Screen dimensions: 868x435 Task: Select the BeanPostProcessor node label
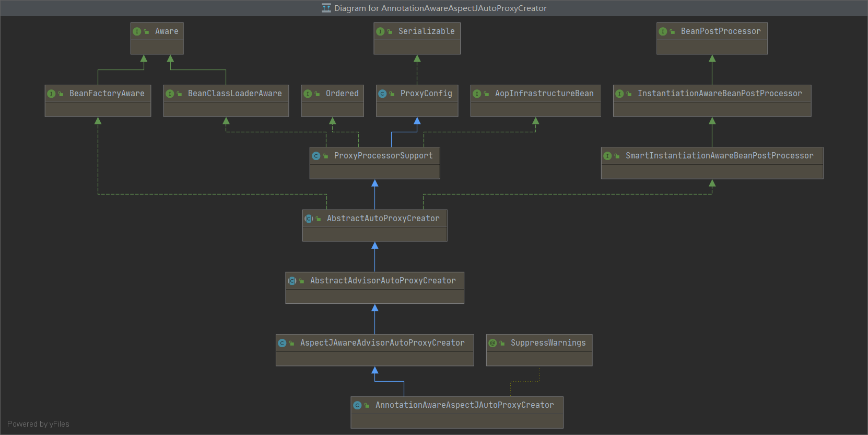(x=721, y=31)
